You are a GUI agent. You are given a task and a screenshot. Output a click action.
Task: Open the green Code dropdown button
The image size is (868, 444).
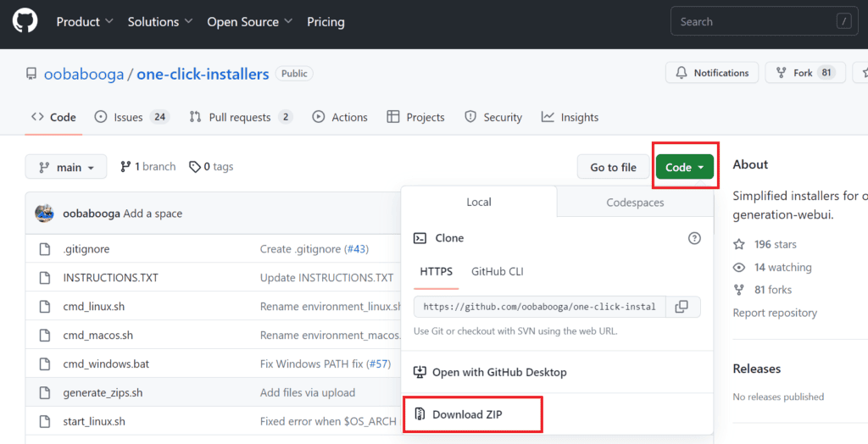click(x=684, y=167)
